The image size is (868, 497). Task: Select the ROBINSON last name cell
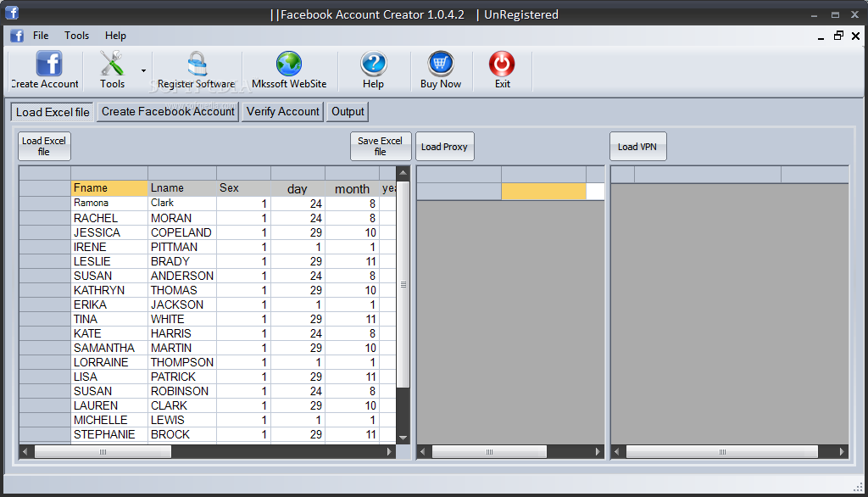click(x=182, y=391)
